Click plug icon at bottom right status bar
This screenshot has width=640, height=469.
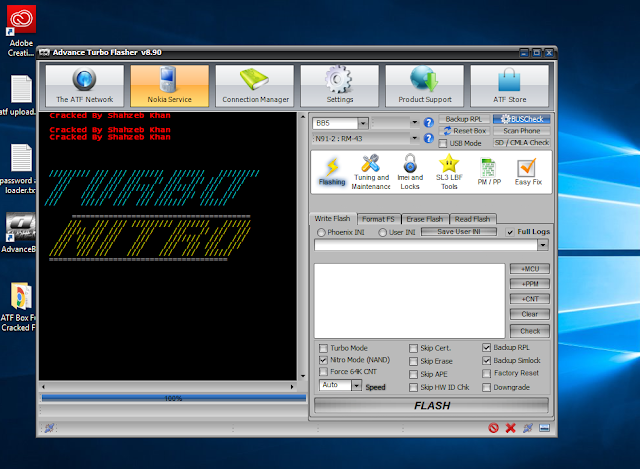tap(527, 428)
